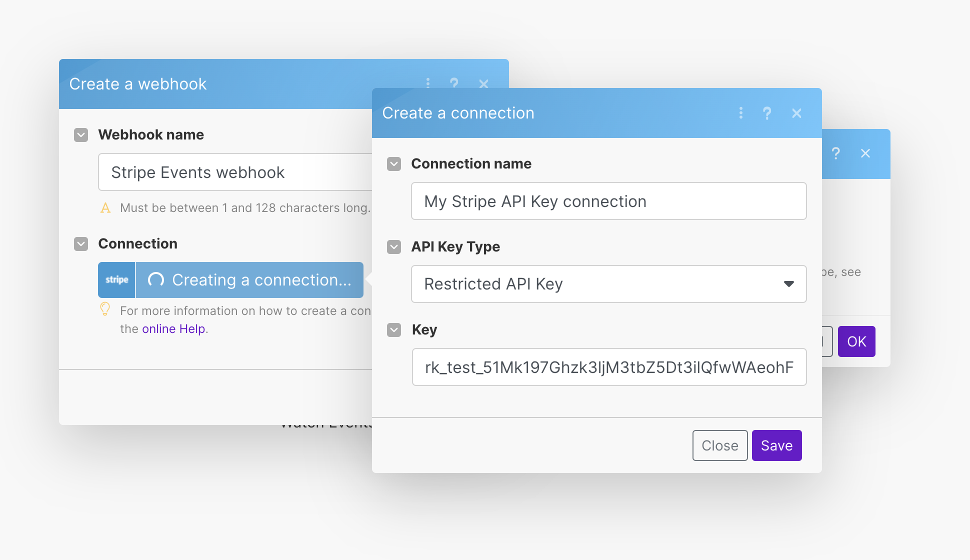The height and width of the screenshot is (560, 970).
Task: Click the lightbulb hint icon under Connection
Action: [x=105, y=309]
